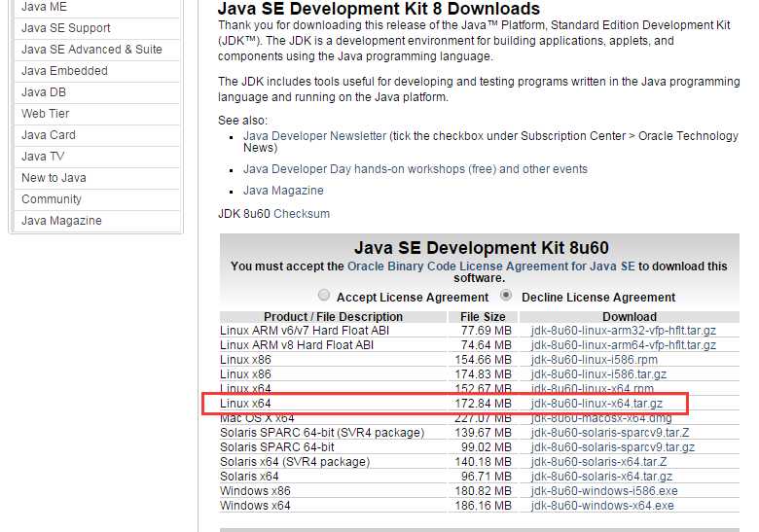Click the Java SE Development Kit 8 Downloads heading
Viewport: 759px width, 532px height.
tap(379, 9)
